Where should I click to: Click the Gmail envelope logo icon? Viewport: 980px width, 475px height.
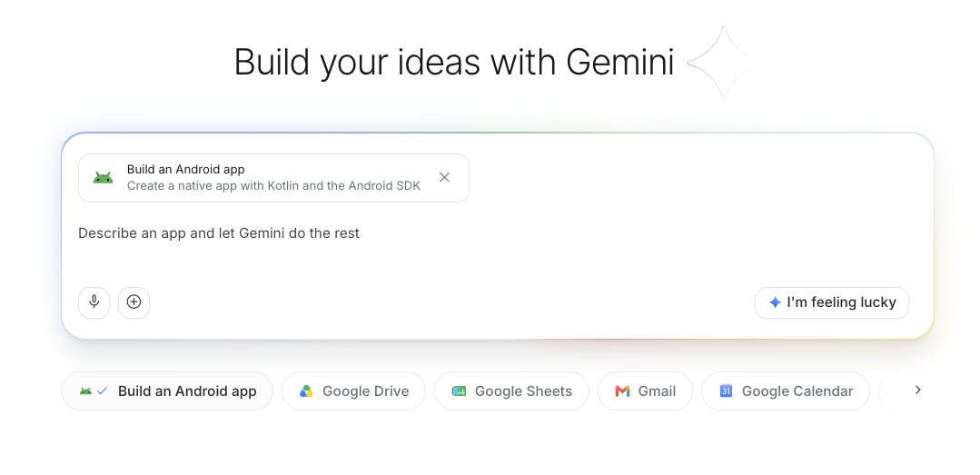click(622, 391)
